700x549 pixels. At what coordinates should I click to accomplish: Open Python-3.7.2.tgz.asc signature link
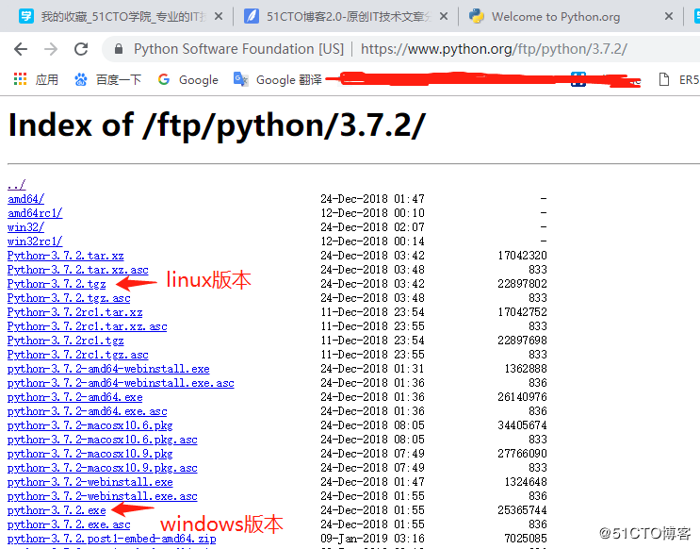pyautogui.click(x=69, y=298)
